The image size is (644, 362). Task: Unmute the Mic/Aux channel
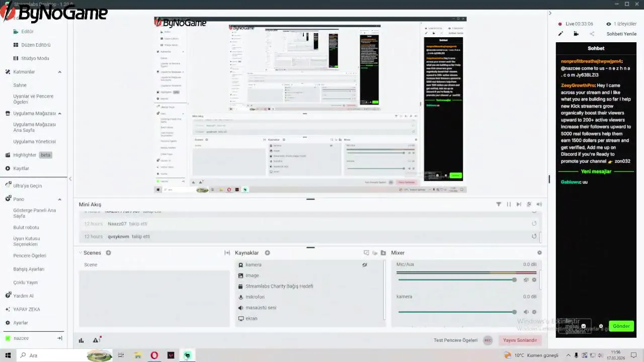point(526,280)
